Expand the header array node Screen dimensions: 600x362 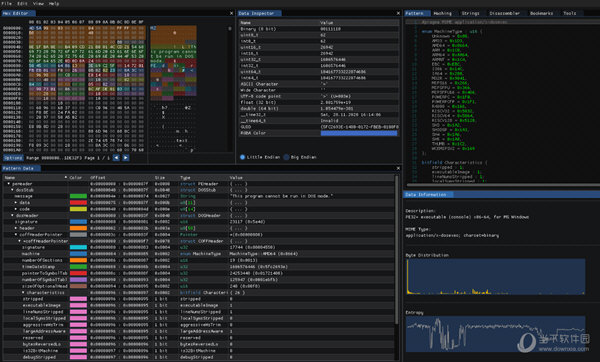[16, 228]
